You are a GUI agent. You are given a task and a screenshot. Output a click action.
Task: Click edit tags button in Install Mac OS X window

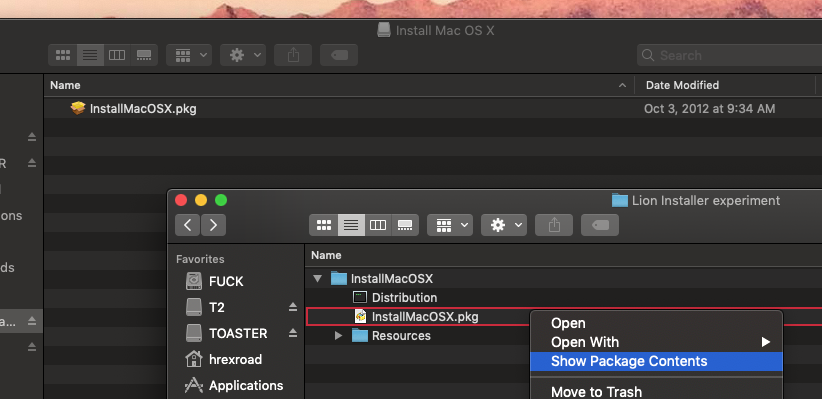tap(339, 55)
